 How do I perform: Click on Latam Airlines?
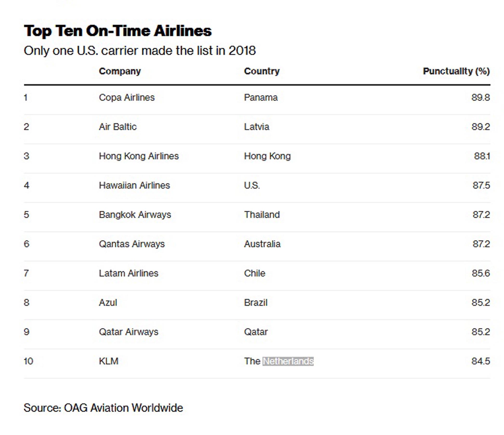(129, 273)
